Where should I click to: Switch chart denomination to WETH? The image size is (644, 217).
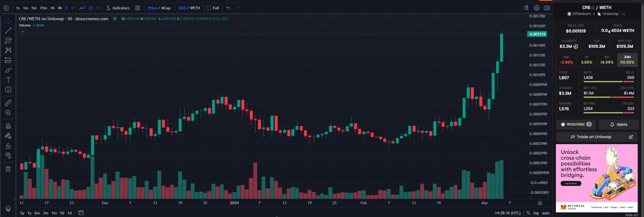(x=195, y=8)
